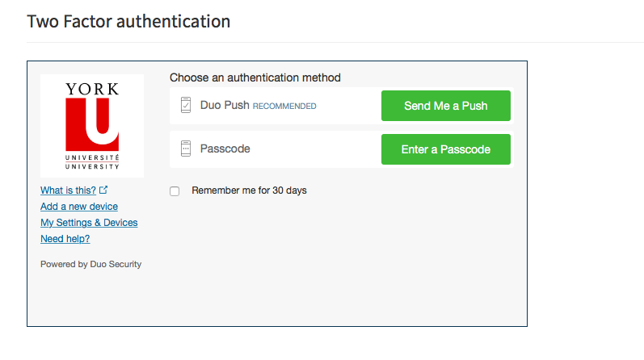This screenshot has width=644, height=360.
Task: Click the Duo Push phone icon
Action: [186, 105]
